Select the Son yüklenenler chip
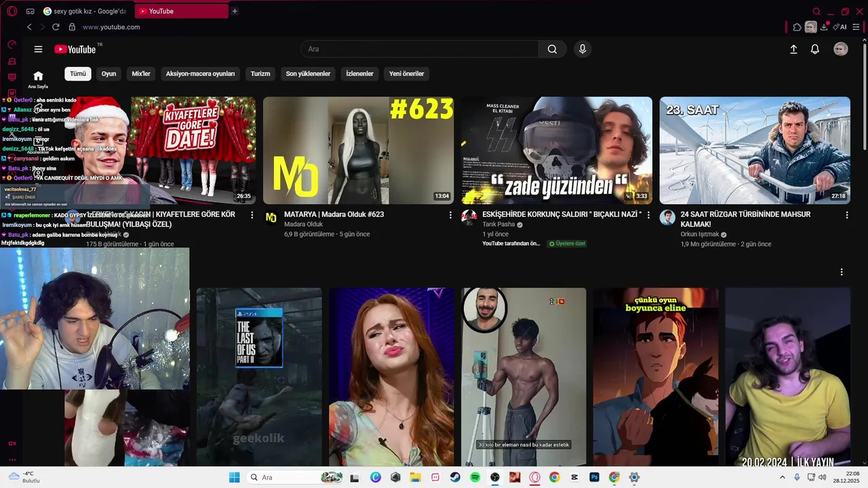This screenshot has height=488, width=868. point(308,74)
